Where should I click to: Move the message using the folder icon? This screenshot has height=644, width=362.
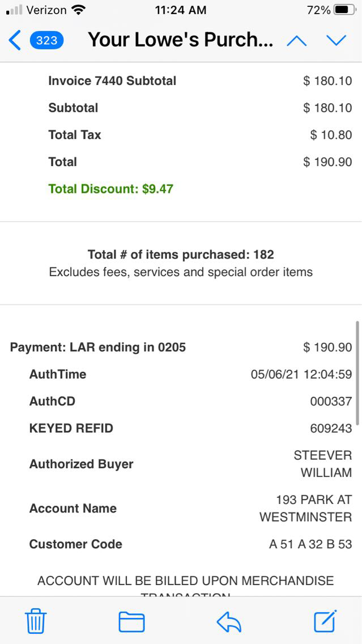coord(131,621)
